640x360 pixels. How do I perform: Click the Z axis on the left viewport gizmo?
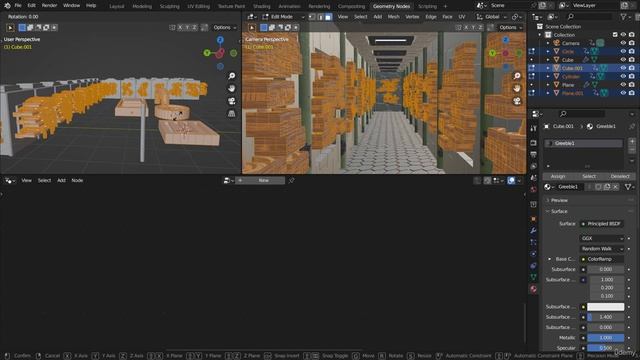(x=220, y=40)
